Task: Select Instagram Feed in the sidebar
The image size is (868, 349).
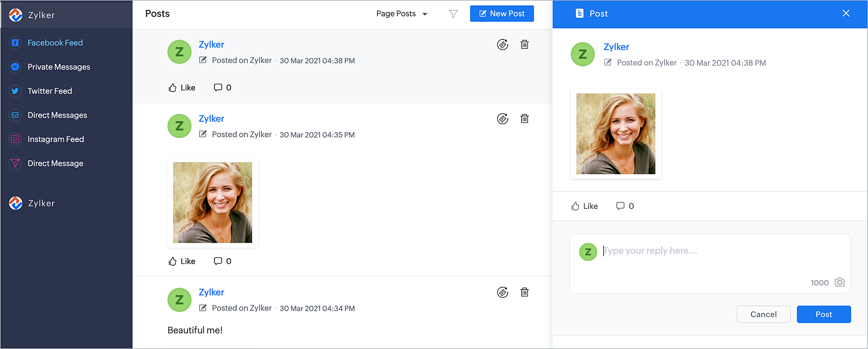Action: (x=56, y=139)
